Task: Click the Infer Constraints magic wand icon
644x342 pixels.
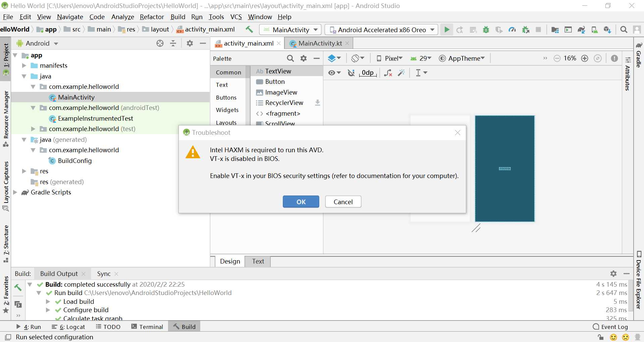Action: click(x=401, y=73)
